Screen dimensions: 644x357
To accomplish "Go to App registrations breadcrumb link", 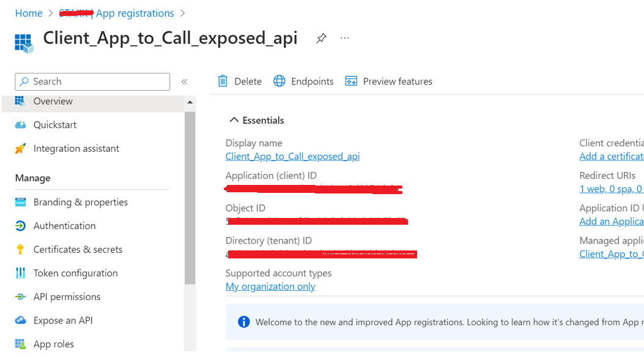I will 135,13.
